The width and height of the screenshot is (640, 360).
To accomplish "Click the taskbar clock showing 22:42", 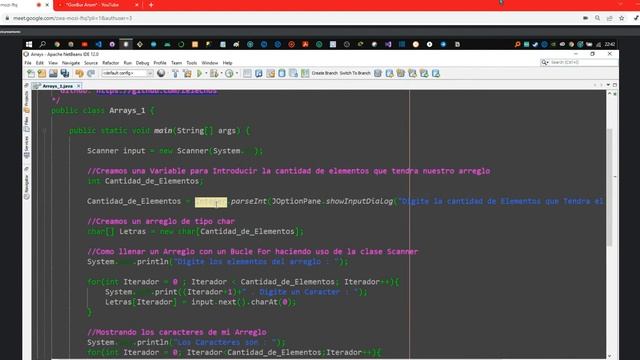I will (610, 44).
